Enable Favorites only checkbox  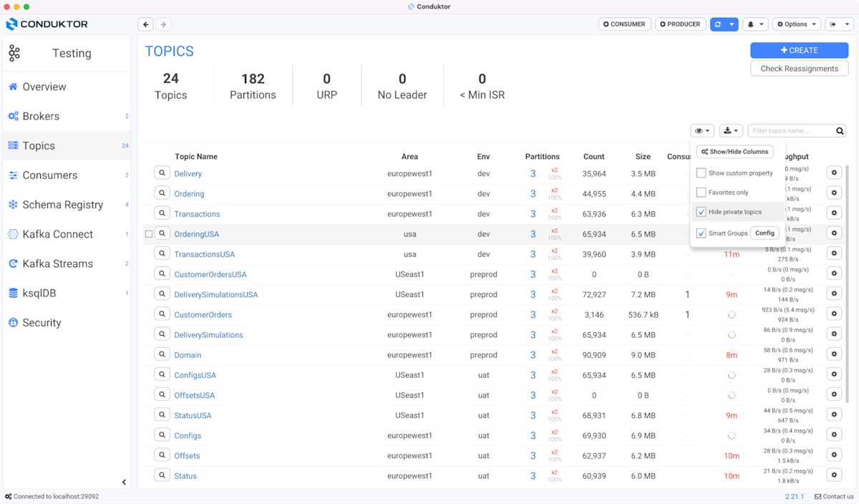(x=702, y=193)
